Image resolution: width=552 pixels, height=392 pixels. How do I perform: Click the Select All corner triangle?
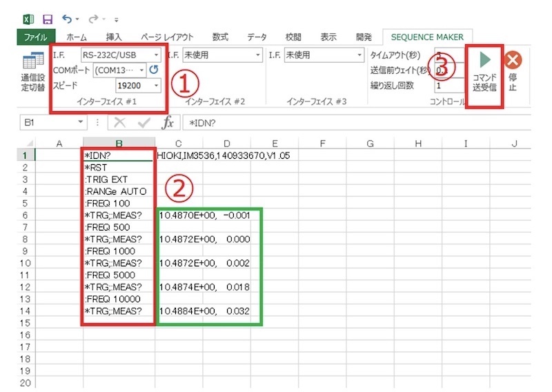[x=30, y=144]
